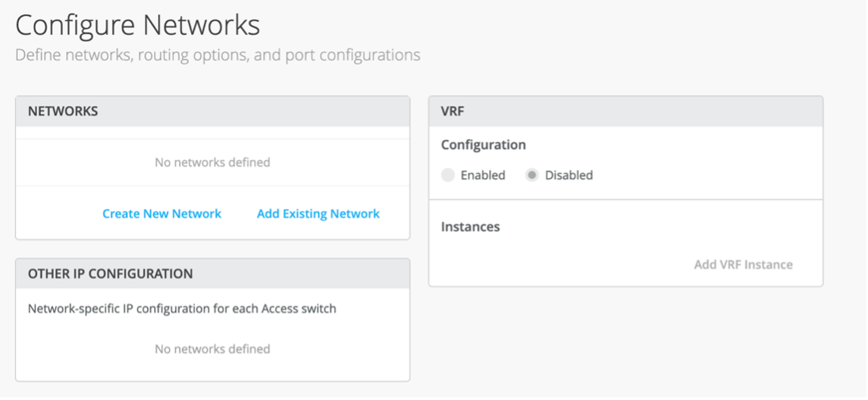
Task: Click the Create New Network link
Action: (x=161, y=214)
